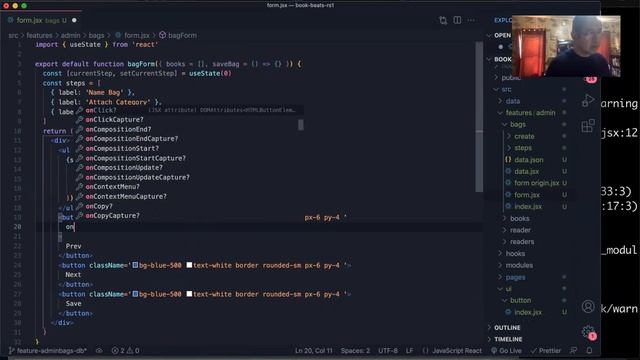Open form origin.jsx file
This screenshot has height=360, width=640.
[x=536, y=183]
